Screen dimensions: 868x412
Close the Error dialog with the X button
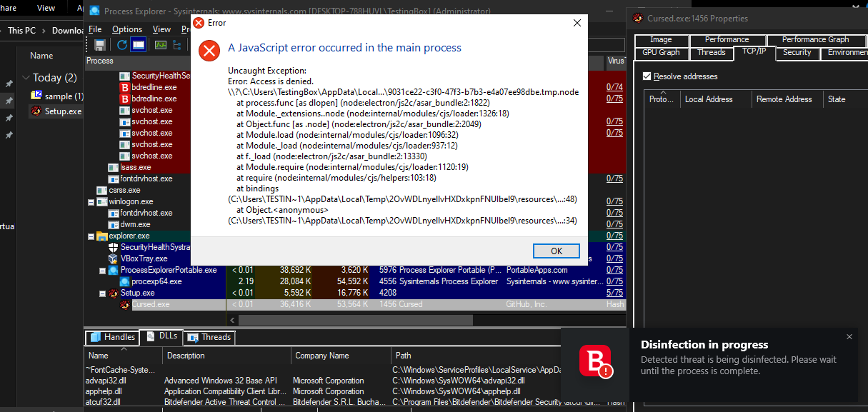pos(577,23)
